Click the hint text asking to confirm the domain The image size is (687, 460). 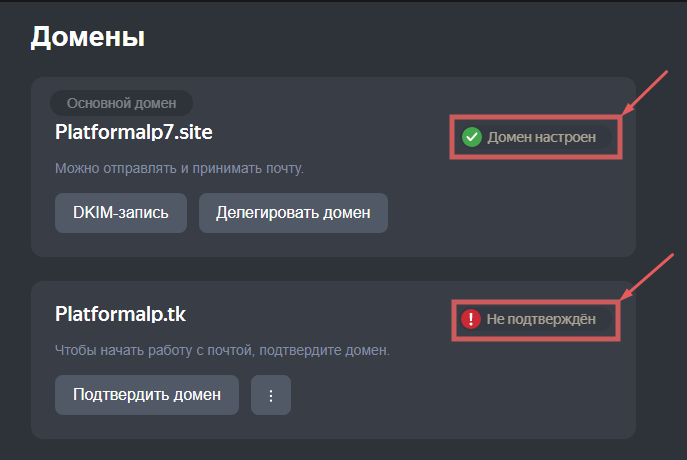pyautogui.click(x=221, y=351)
